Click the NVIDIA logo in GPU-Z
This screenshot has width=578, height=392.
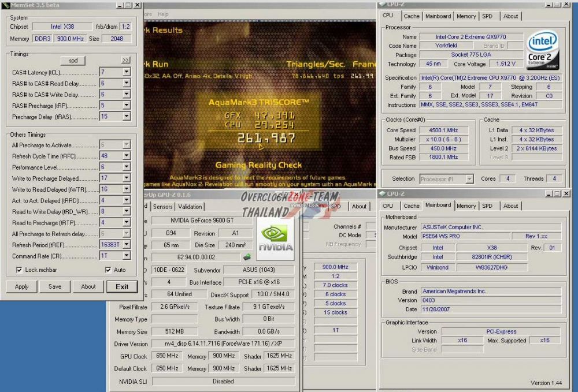[x=275, y=239]
